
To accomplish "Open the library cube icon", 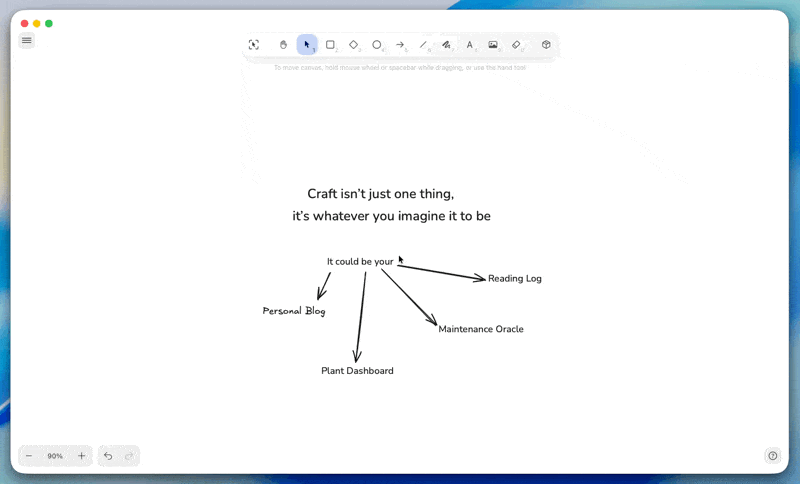I will tap(546, 45).
